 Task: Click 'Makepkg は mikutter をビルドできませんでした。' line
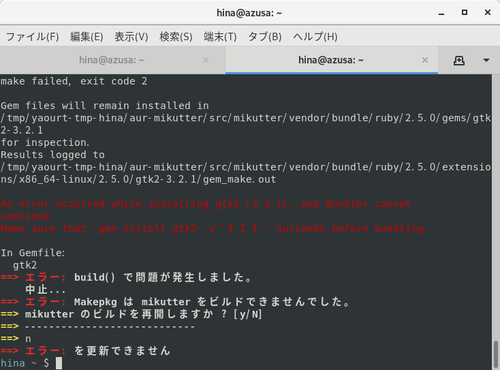(x=176, y=302)
